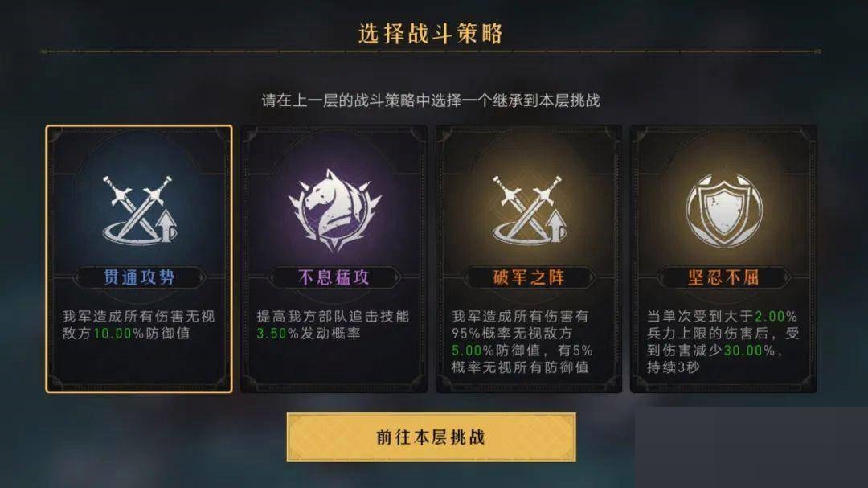The height and width of the screenshot is (488, 868).
Task: Select the 贯通攻势 strategy title
Action: click(140, 277)
